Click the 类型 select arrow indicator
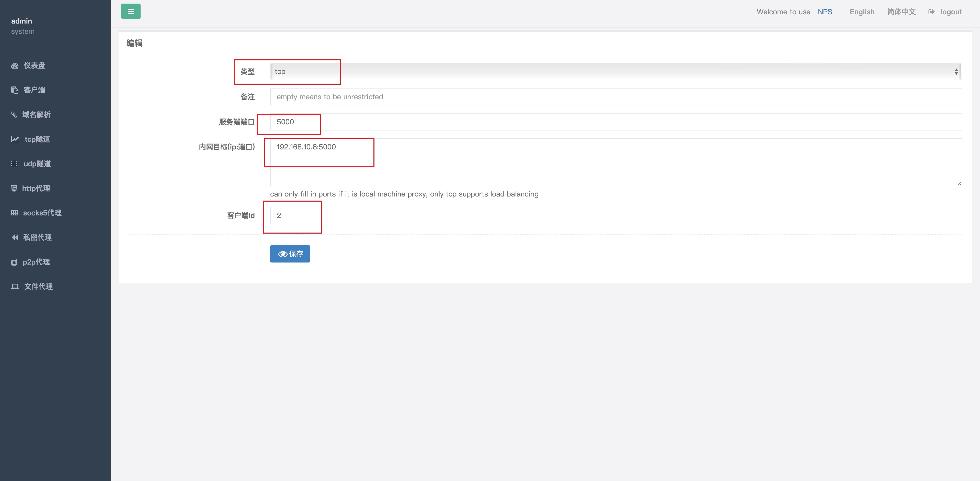980x481 pixels. click(x=956, y=72)
